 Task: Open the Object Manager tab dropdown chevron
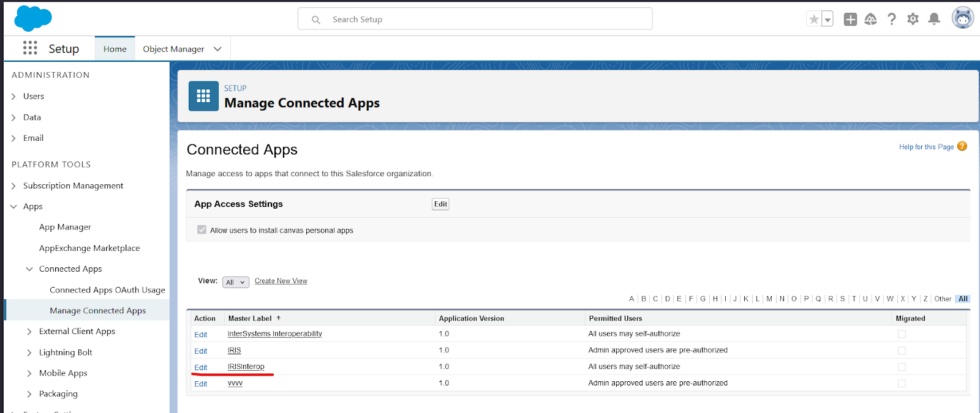click(x=217, y=49)
